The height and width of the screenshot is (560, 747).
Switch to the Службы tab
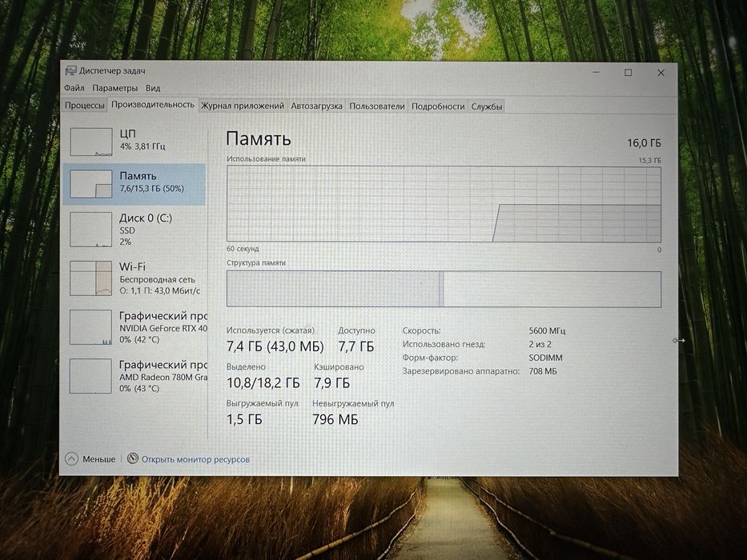tap(487, 106)
